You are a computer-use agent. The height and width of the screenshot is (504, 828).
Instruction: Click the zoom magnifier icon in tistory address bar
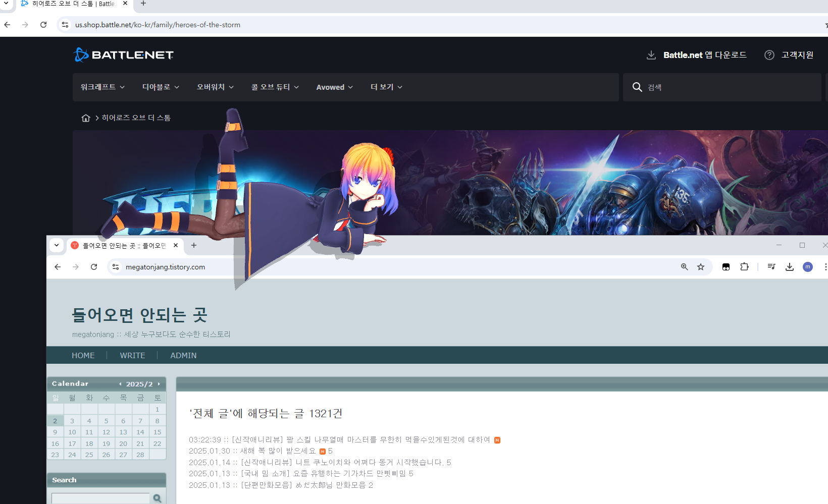pyautogui.click(x=684, y=267)
